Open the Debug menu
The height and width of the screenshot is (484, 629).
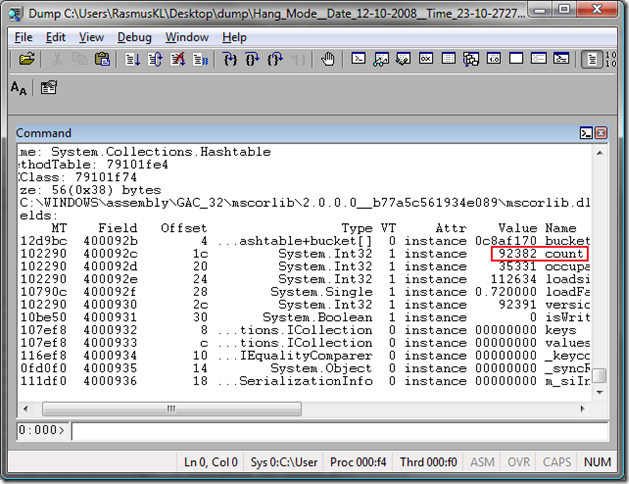point(134,37)
